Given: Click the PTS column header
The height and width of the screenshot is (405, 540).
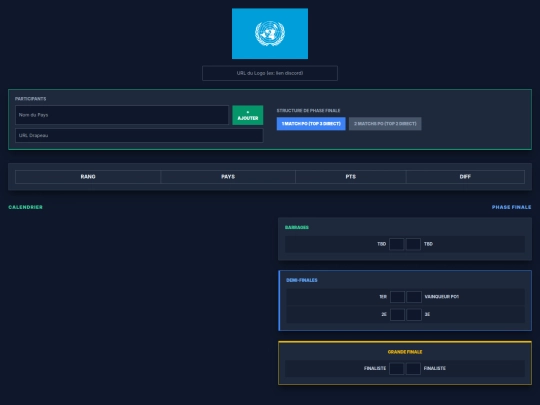Looking at the screenshot, I should (351, 177).
